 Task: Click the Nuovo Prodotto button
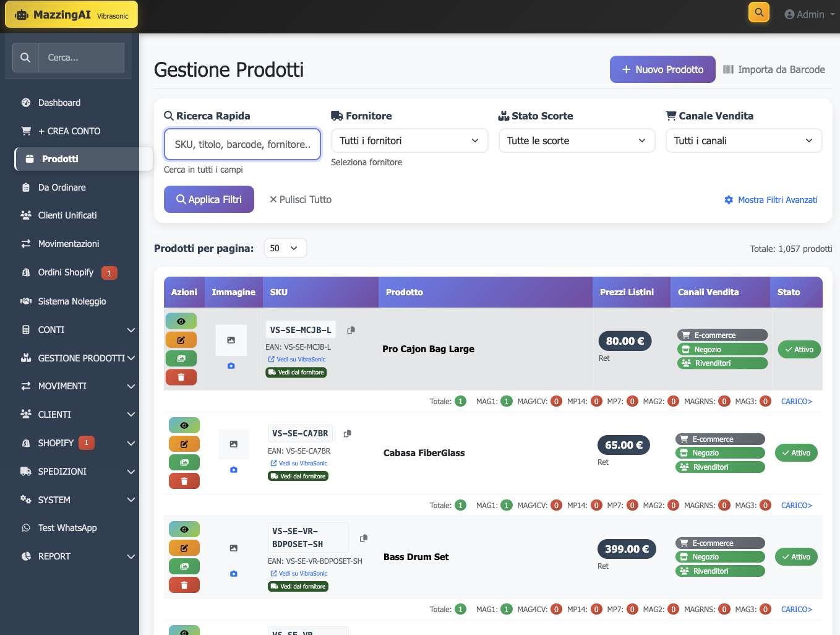[x=662, y=69]
